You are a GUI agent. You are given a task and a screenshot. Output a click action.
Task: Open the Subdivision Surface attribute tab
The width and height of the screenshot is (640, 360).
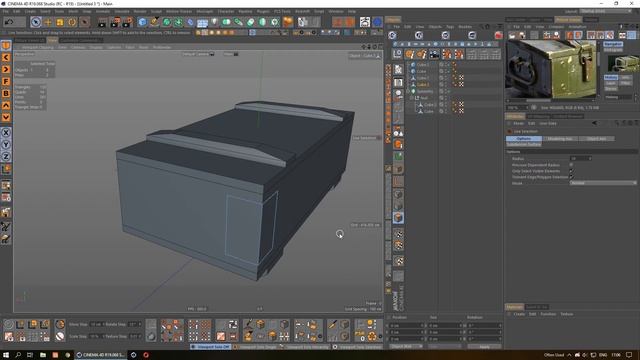(x=524, y=144)
